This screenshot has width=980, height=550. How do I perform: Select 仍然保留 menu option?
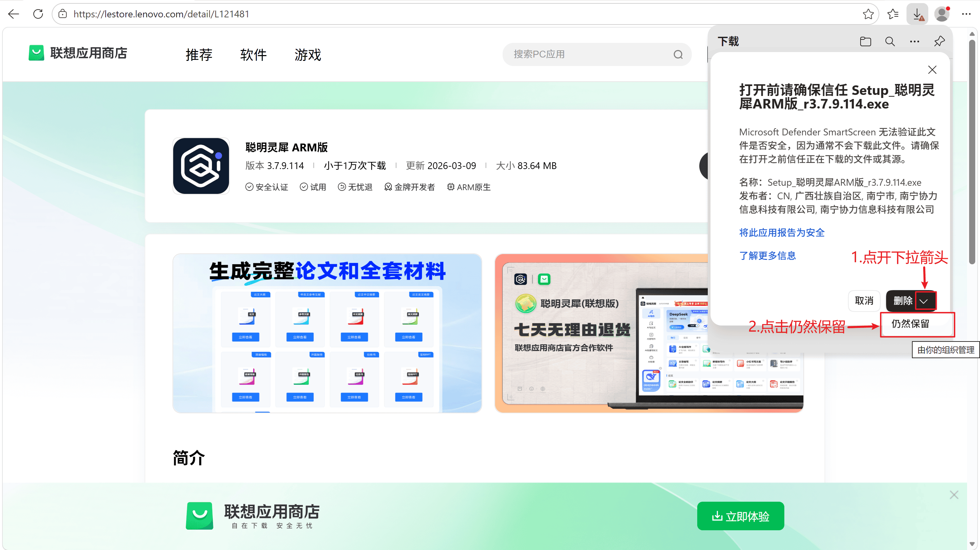(917, 324)
